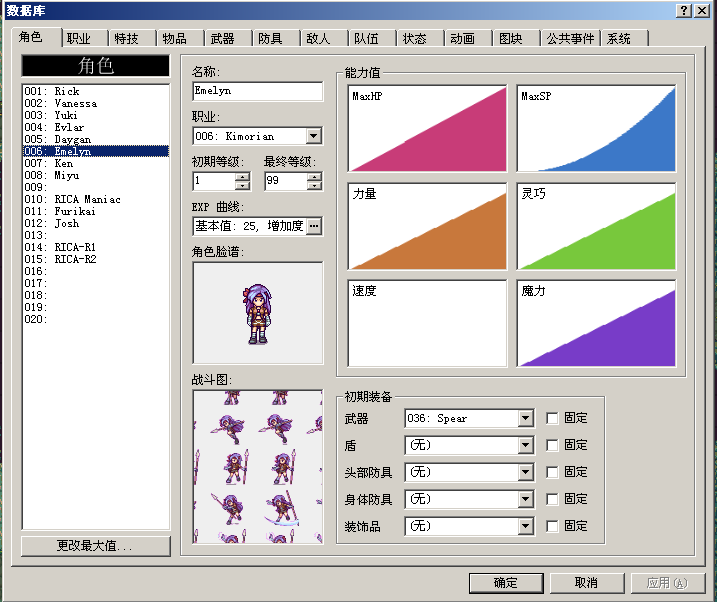This screenshot has width=717, height=602.
Task: Toggle the 固定 checkbox for 头部防具
Action: coord(552,472)
